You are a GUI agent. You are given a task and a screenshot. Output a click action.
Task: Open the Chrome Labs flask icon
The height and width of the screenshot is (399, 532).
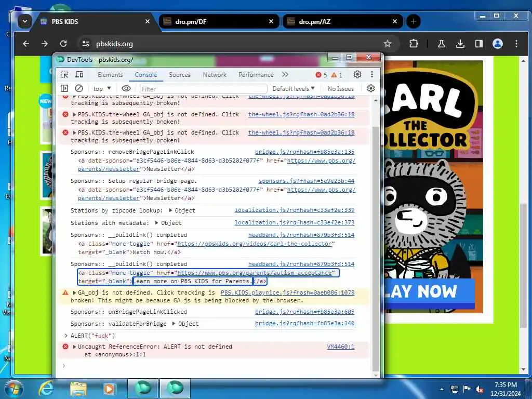[x=442, y=44]
